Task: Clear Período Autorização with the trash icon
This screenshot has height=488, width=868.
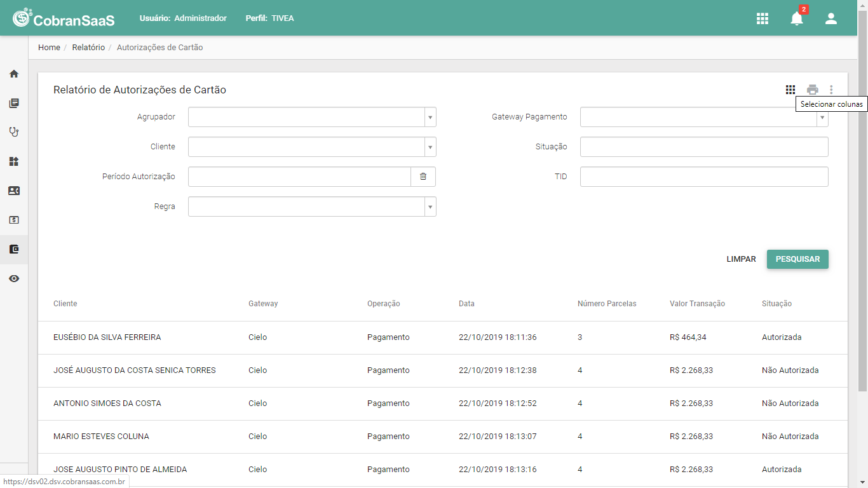Action: (423, 177)
